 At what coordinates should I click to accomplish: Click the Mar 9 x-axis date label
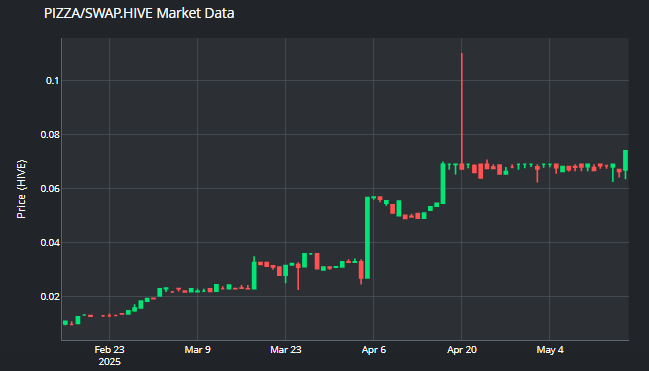tap(197, 350)
